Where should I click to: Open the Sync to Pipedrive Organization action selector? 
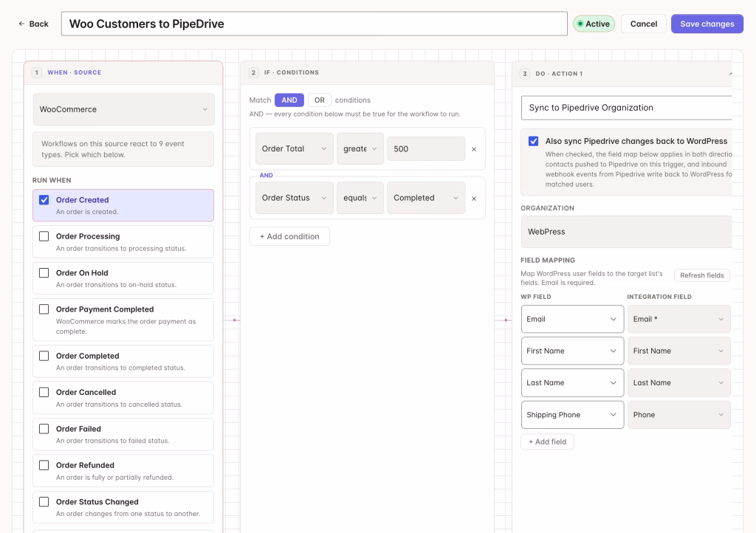(x=627, y=108)
